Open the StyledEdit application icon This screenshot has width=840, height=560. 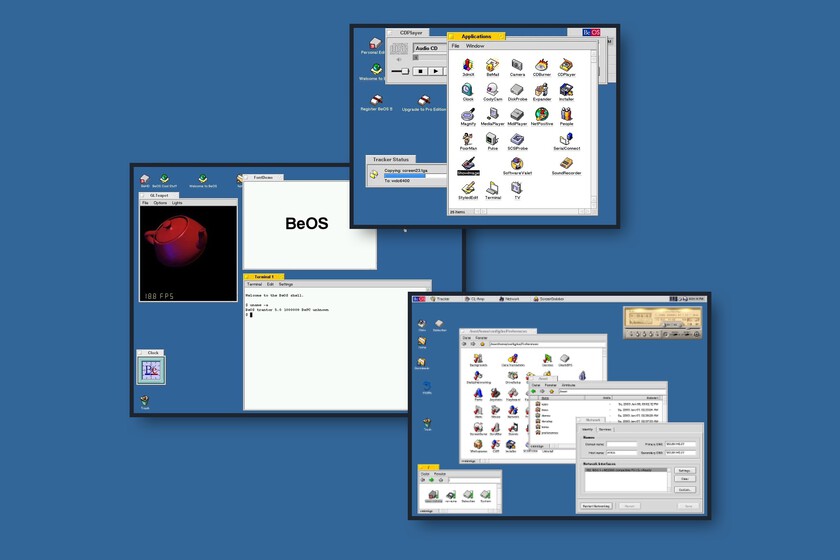[x=468, y=190]
